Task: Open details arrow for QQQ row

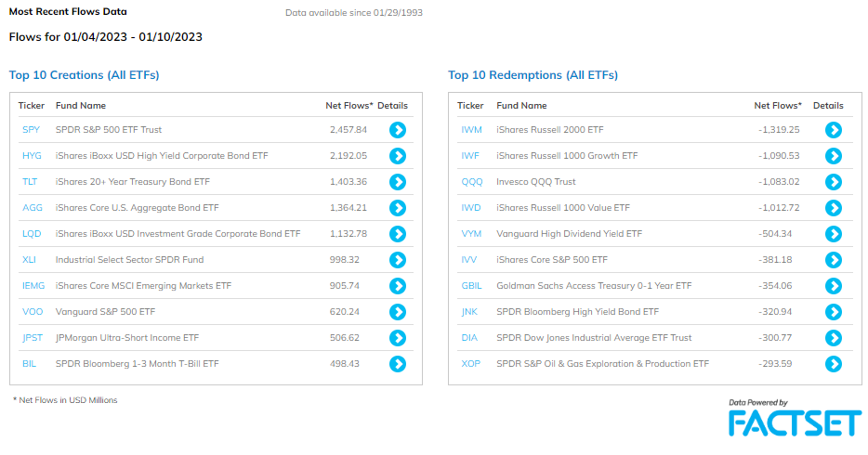Action: [x=833, y=182]
